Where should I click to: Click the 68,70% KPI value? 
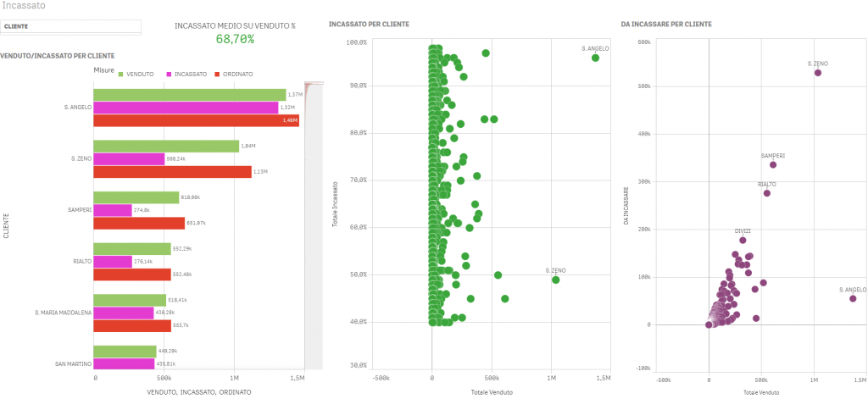point(235,39)
